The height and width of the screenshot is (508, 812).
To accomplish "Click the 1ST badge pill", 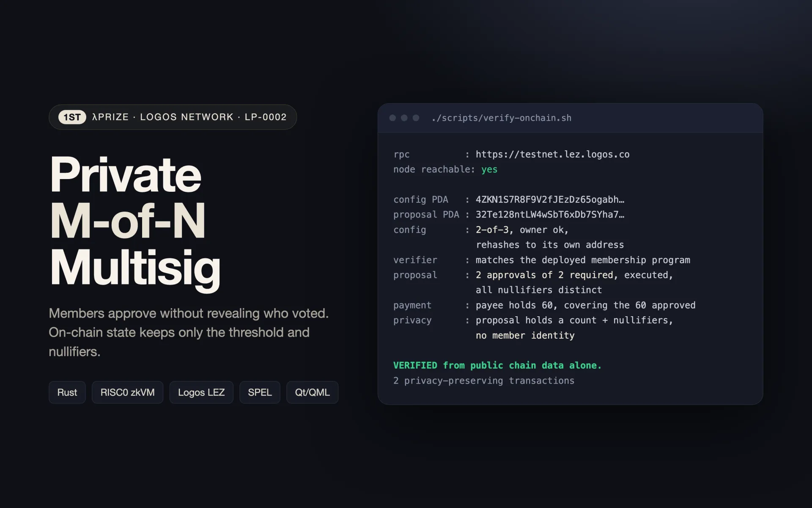I will (72, 117).
